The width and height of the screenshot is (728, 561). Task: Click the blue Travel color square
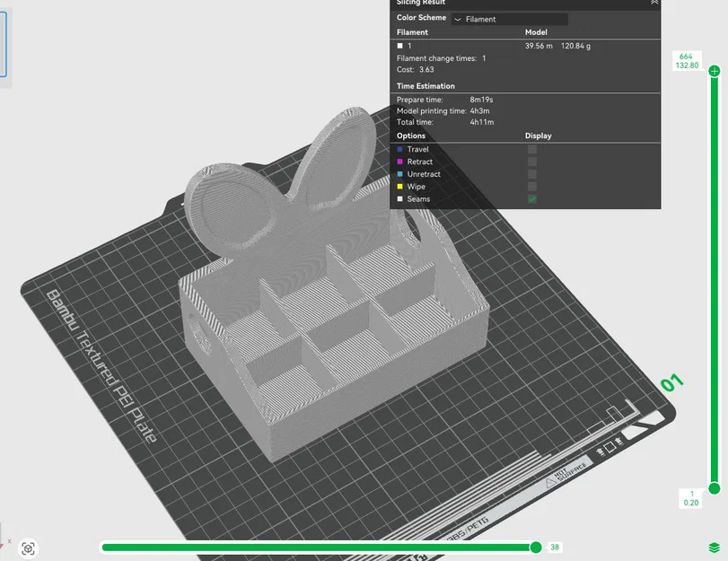coord(399,149)
